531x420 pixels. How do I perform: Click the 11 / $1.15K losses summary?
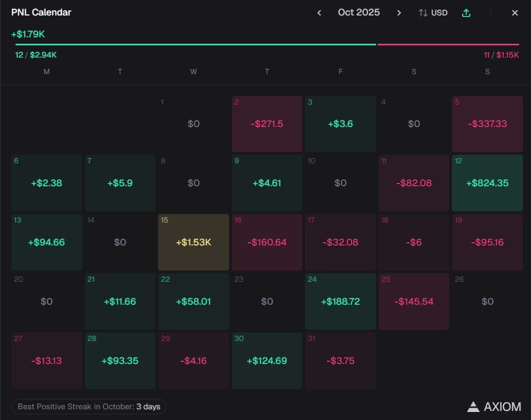click(x=501, y=55)
